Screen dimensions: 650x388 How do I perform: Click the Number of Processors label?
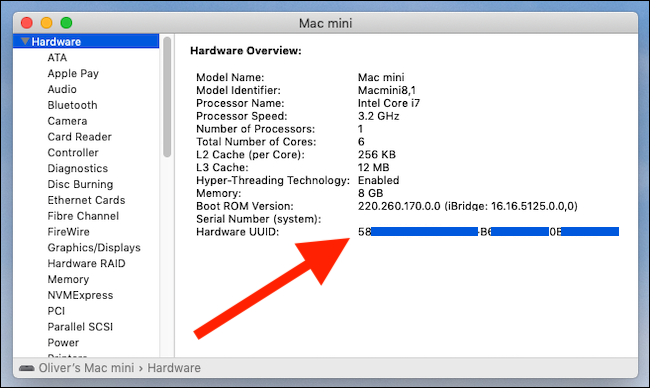point(255,129)
